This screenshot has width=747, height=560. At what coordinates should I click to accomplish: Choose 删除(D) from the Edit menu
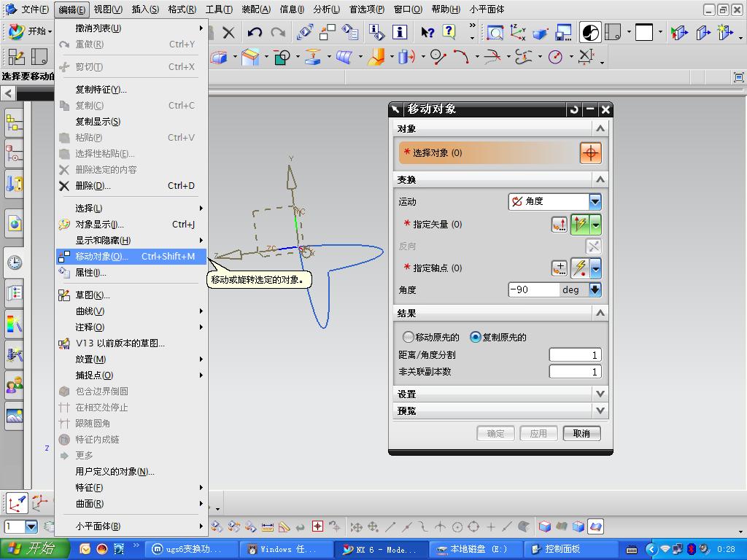[131, 186]
